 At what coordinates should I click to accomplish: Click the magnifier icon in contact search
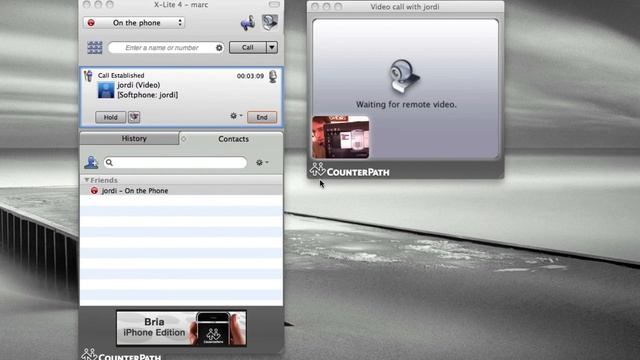(x=109, y=162)
